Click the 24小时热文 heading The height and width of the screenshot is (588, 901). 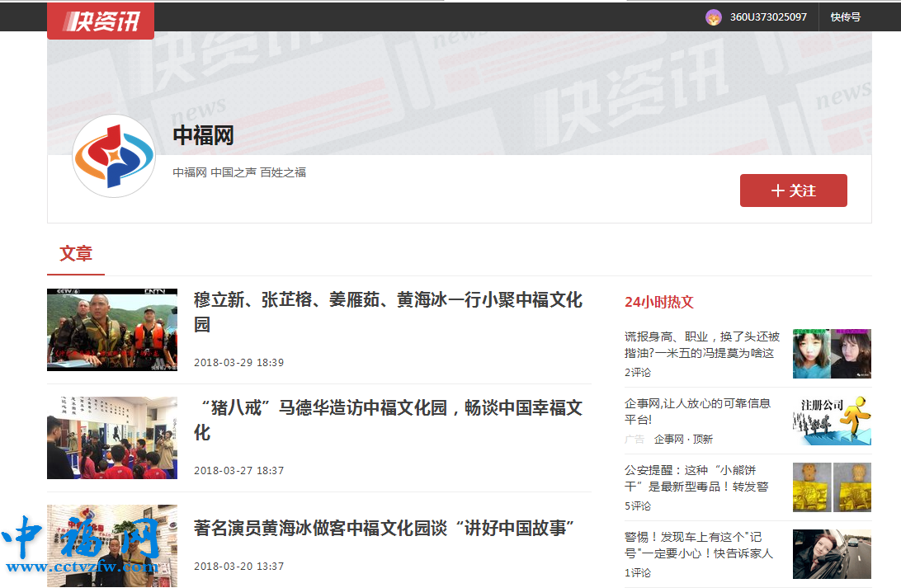point(659,302)
